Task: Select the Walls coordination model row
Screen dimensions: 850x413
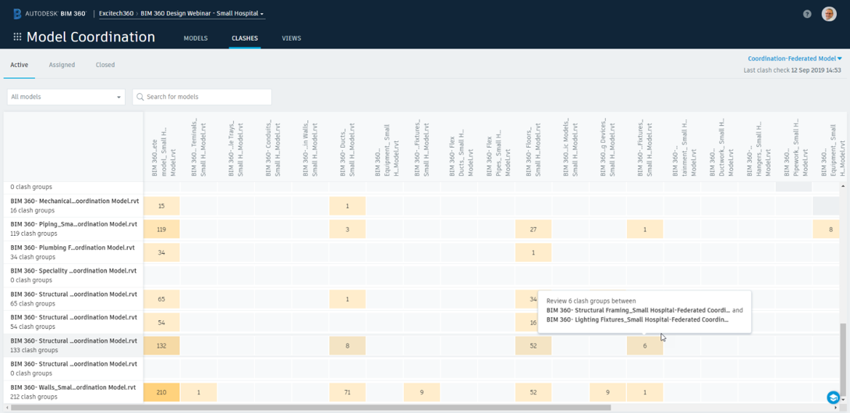Action: pos(74,392)
